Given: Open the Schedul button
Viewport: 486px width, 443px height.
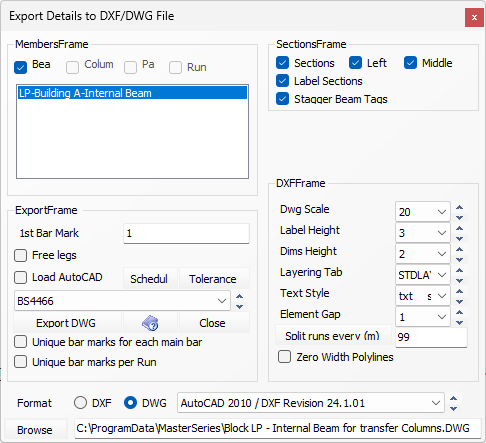Looking at the screenshot, I should (x=150, y=279).
